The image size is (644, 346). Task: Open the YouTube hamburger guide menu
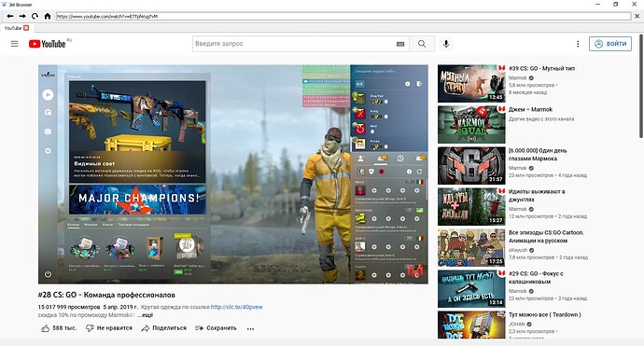[x=14, y=44]
